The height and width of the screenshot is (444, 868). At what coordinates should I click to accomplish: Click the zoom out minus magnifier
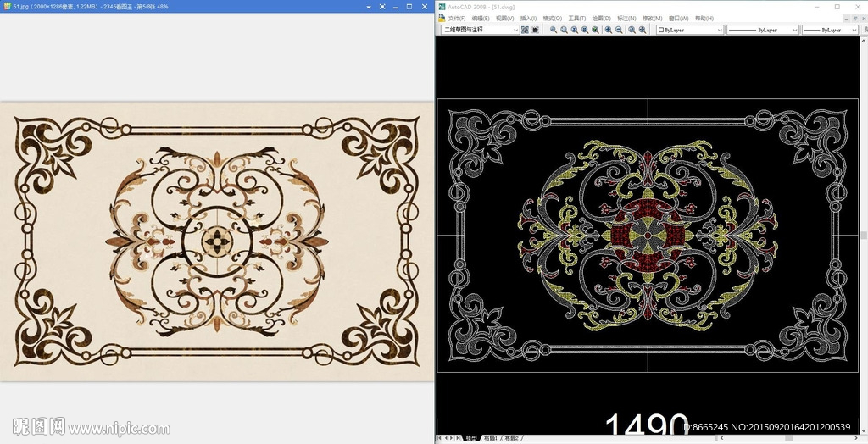pos(619,30)
